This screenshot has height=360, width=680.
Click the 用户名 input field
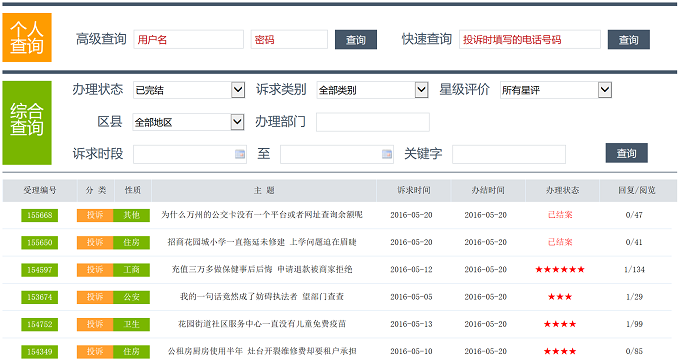[189, 39]
